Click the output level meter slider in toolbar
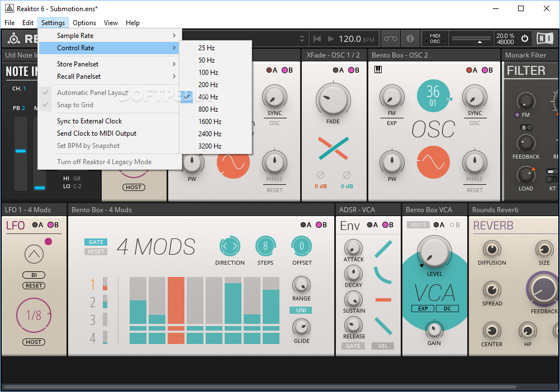Screen dimensions: 560x392 pyautogui.click(x=471, y=39)
